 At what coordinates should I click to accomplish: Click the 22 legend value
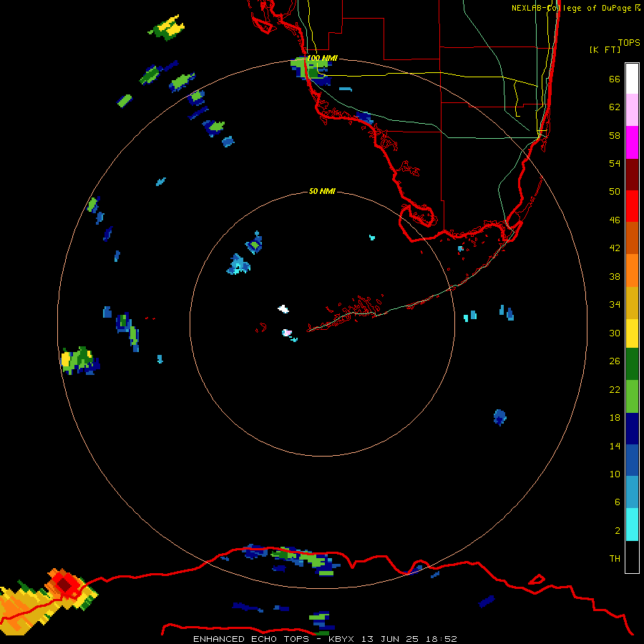pos(615,389)
